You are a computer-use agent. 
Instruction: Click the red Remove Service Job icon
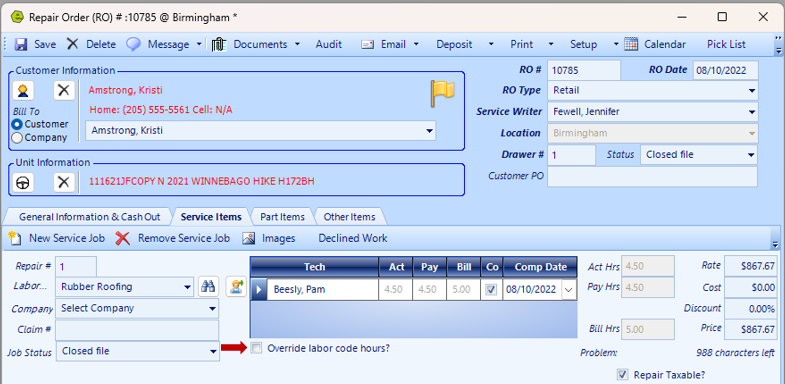[123, 238]
